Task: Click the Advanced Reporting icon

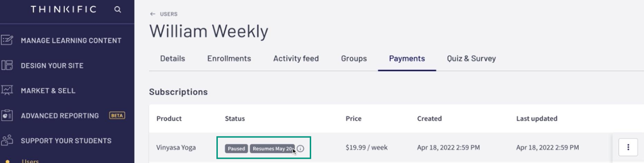Action: [x=7, y=115]
